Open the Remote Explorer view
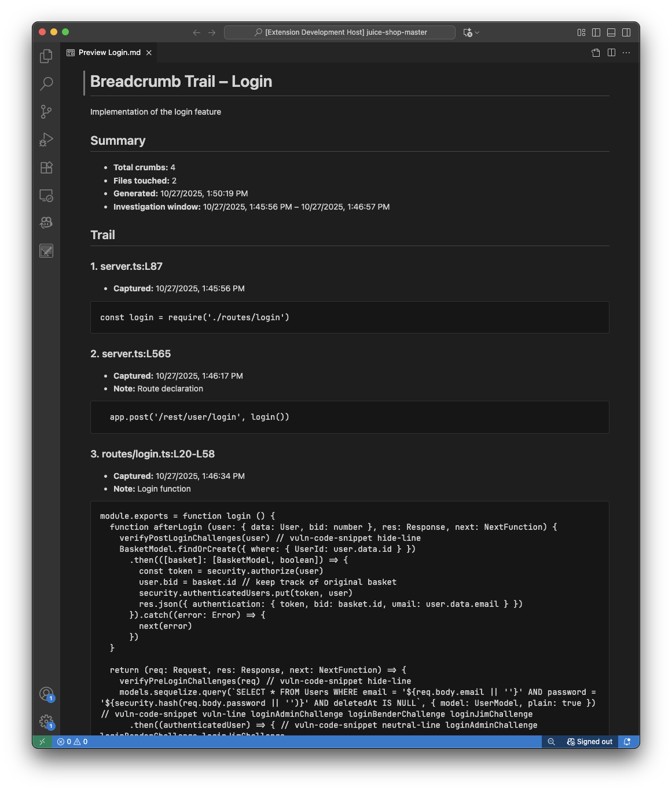 46,195
